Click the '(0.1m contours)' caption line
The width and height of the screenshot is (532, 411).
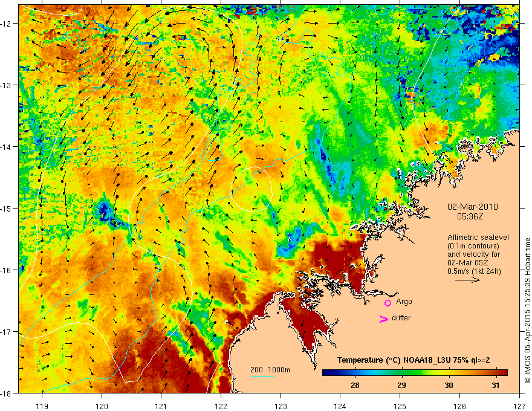coord(473,246)
